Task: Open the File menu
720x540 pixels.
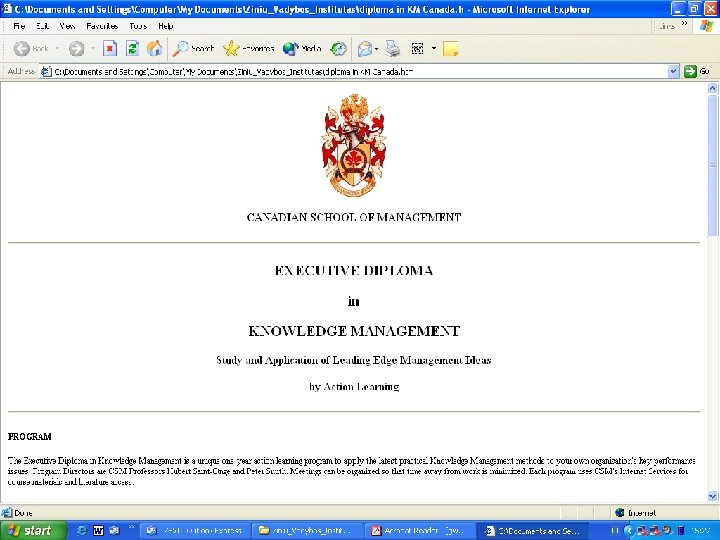Action: tap(19, 26)
